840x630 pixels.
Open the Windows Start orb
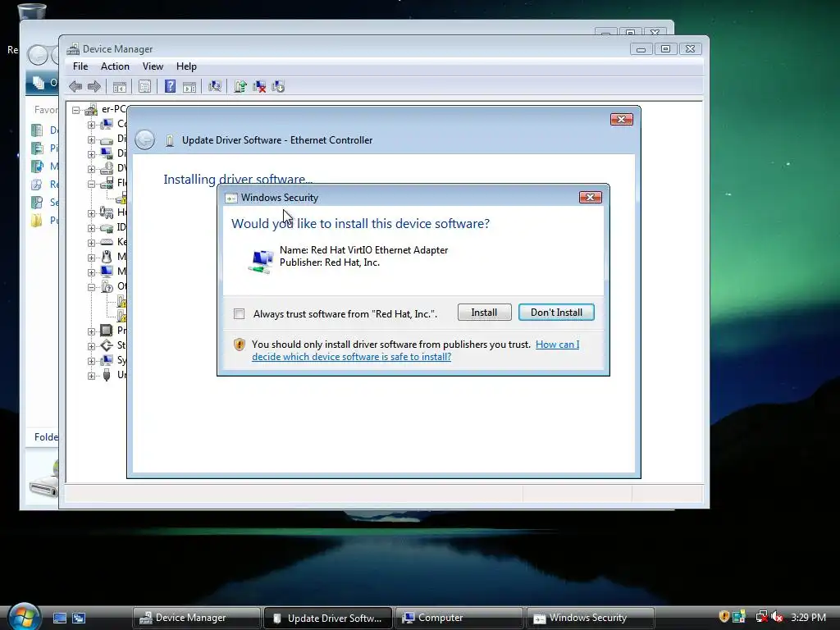[x=24, y=617]
